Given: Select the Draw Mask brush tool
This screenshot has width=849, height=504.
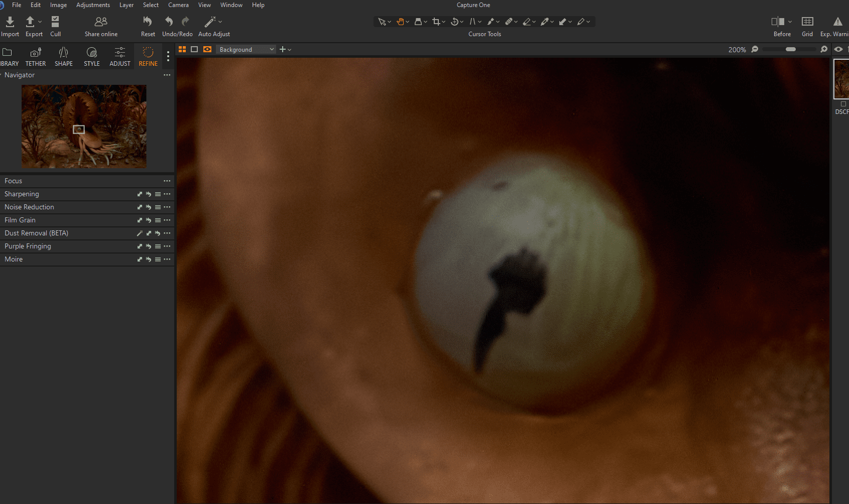Looking at the screenshot, I should 491,22.
